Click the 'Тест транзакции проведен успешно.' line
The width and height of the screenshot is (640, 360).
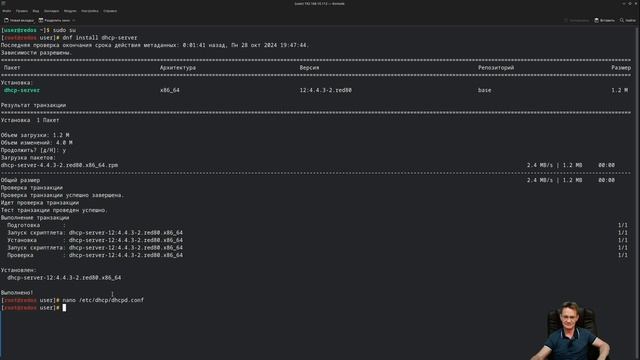(x=54, y=210)
